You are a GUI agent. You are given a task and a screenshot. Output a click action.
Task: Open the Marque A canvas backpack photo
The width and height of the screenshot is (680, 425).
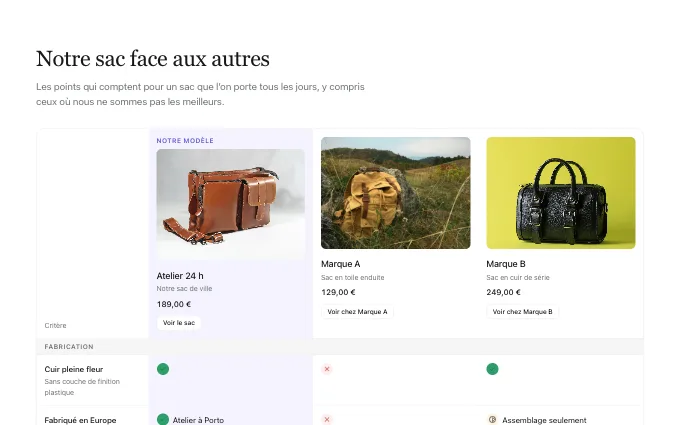tap(396, 193)
